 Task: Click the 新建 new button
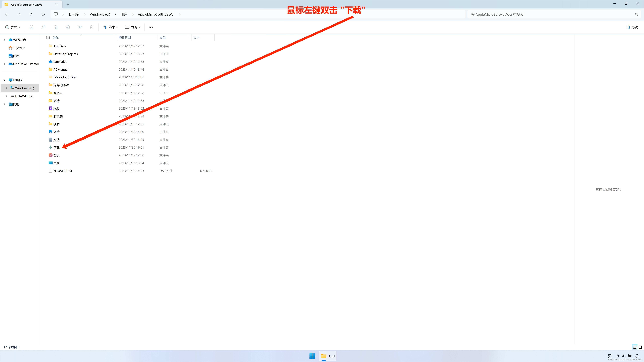(x=13, y=27)
